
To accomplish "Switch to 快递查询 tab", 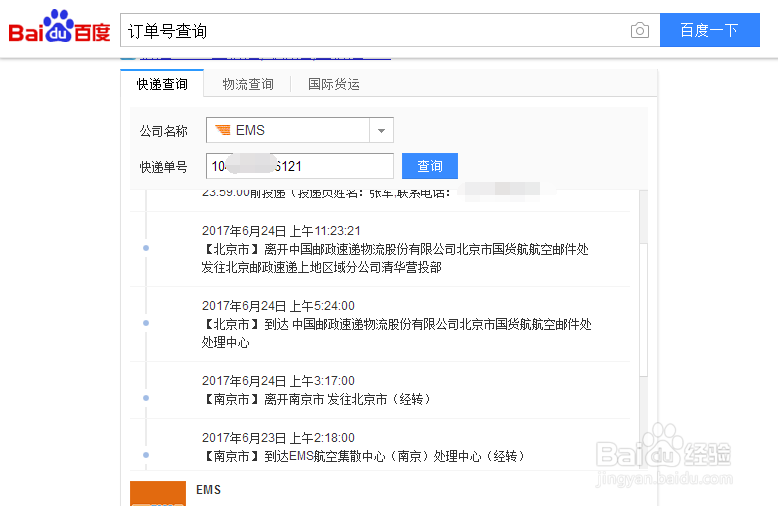I will tap(162, 84).
